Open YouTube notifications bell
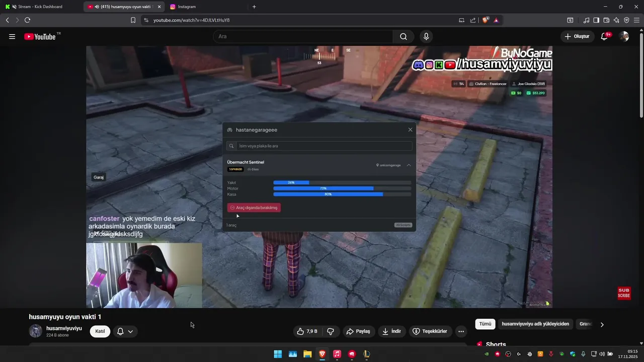644x362 pixels. tap(605, 37)
